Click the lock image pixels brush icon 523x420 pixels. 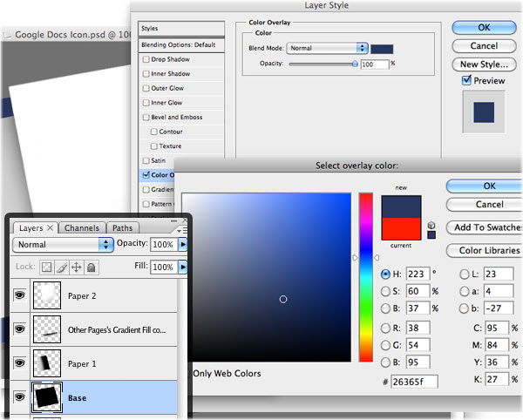62,268
